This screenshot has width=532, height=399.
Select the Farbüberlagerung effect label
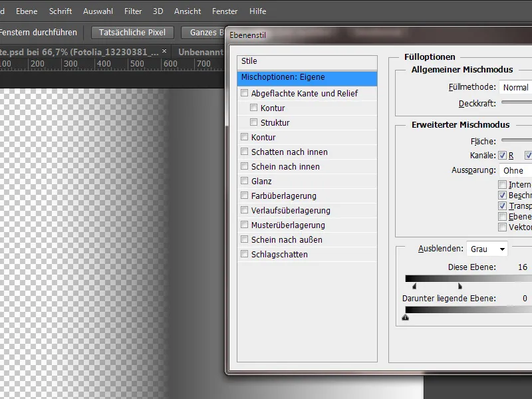tap(284, 196)
